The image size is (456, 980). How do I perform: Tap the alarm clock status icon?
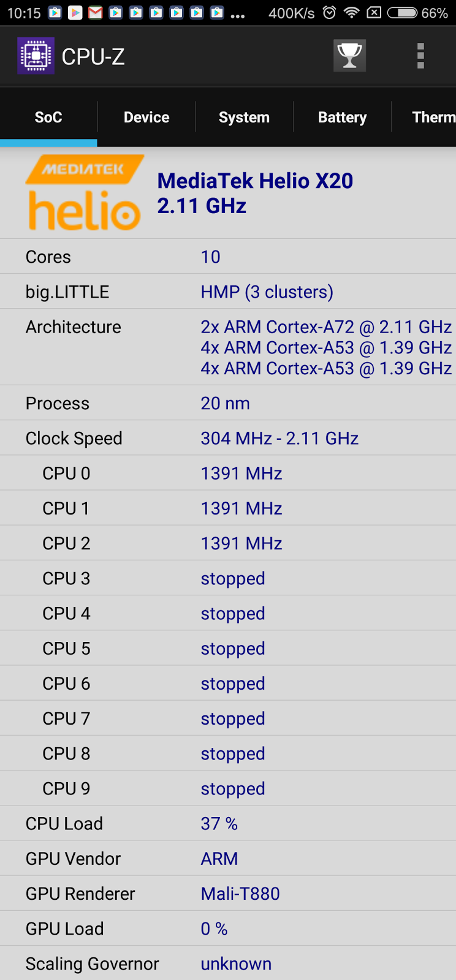pos(330,12)
